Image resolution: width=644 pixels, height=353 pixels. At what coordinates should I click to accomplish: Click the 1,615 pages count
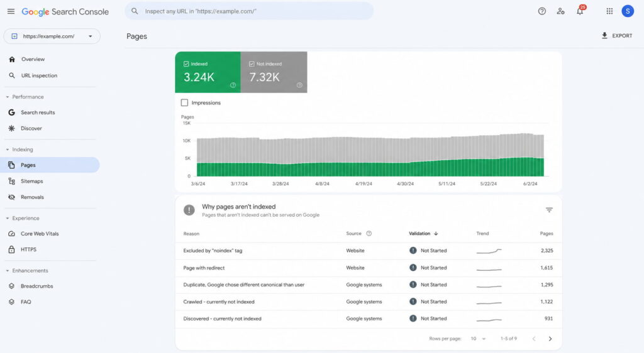point(547,268)
